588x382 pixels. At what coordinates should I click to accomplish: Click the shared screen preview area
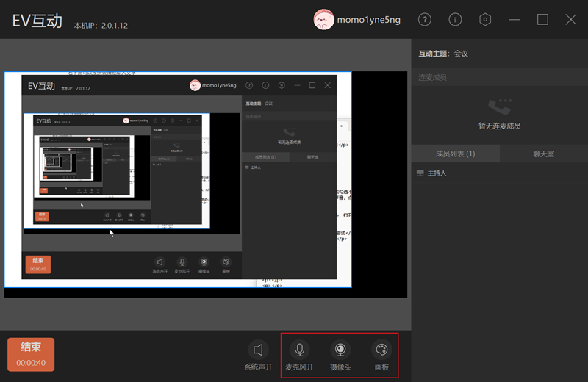tap(206, 184)
